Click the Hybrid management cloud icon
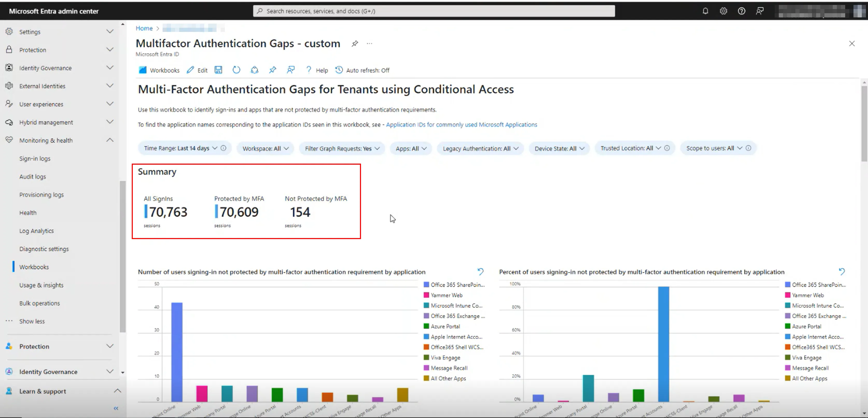The height and width of the screenshot is (418, 868). [9, 122]
